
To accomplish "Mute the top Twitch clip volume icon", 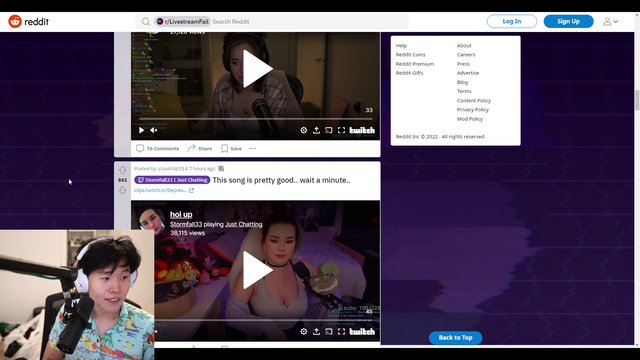I will pos(153,130).
